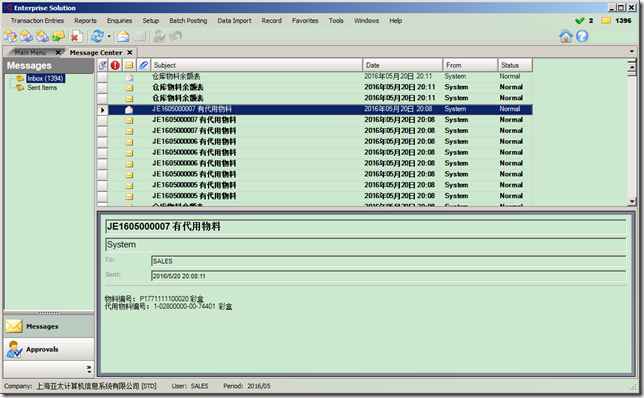
Task: Select the Message Center tab
Action: pos(96,53)
